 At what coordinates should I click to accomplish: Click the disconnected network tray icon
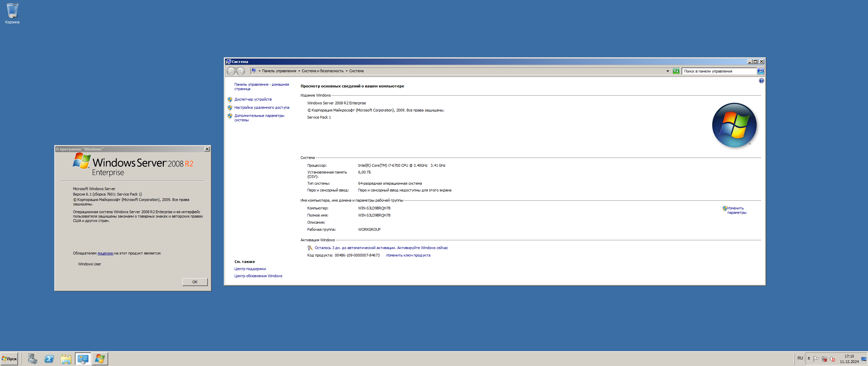point(824,359)
